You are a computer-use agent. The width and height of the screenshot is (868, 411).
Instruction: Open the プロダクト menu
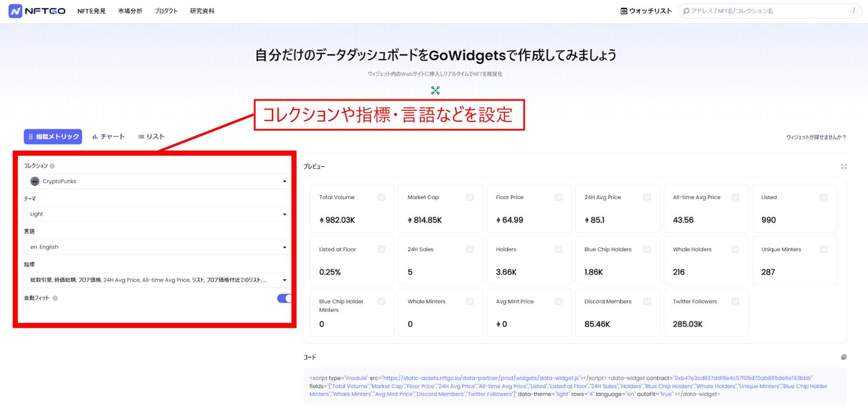(x=166, y=11)
